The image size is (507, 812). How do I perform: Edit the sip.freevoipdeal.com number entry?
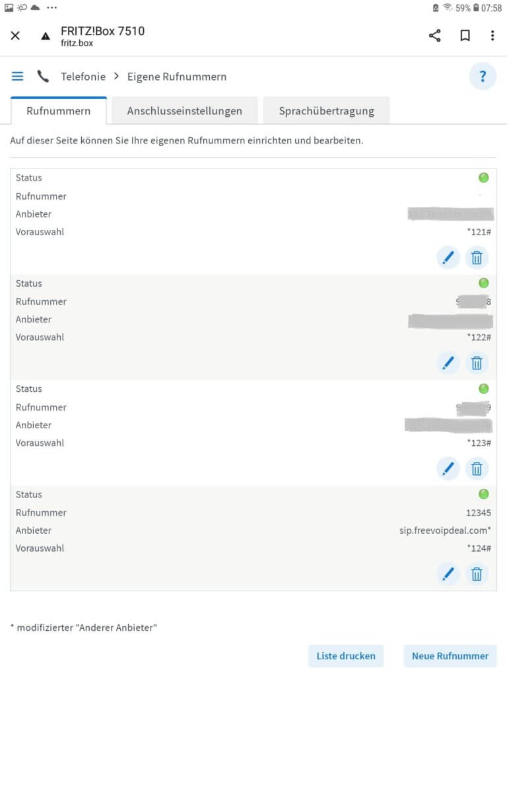click(448, 574)
